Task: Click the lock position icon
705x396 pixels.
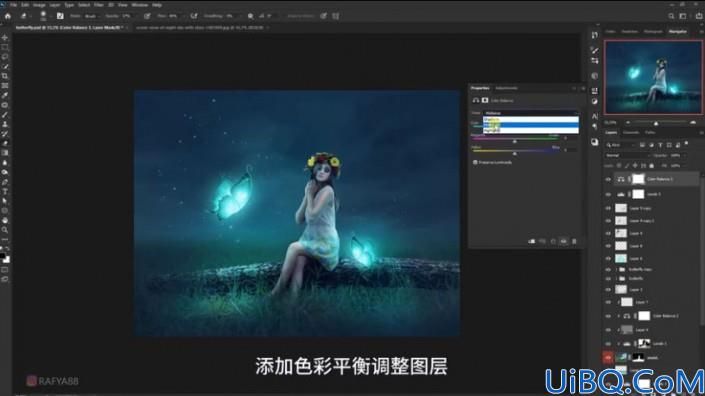Action: click(x=635, y=166)
